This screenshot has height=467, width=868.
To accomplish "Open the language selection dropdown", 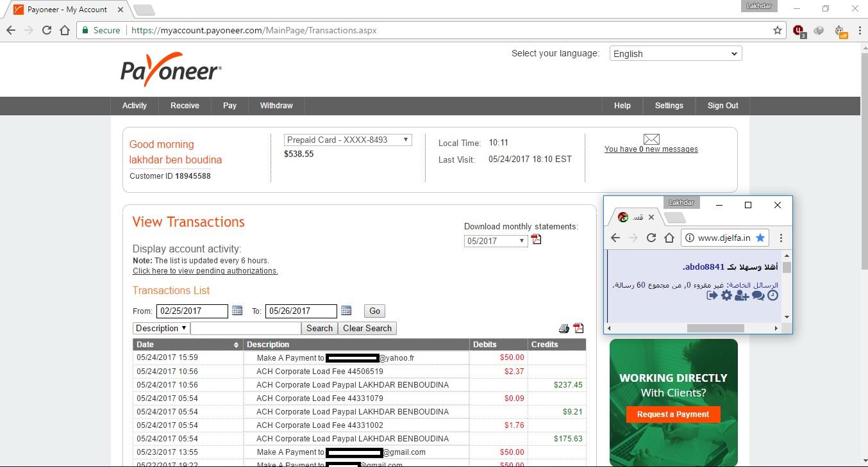I will pyautogui.click(x=676, y=54).
